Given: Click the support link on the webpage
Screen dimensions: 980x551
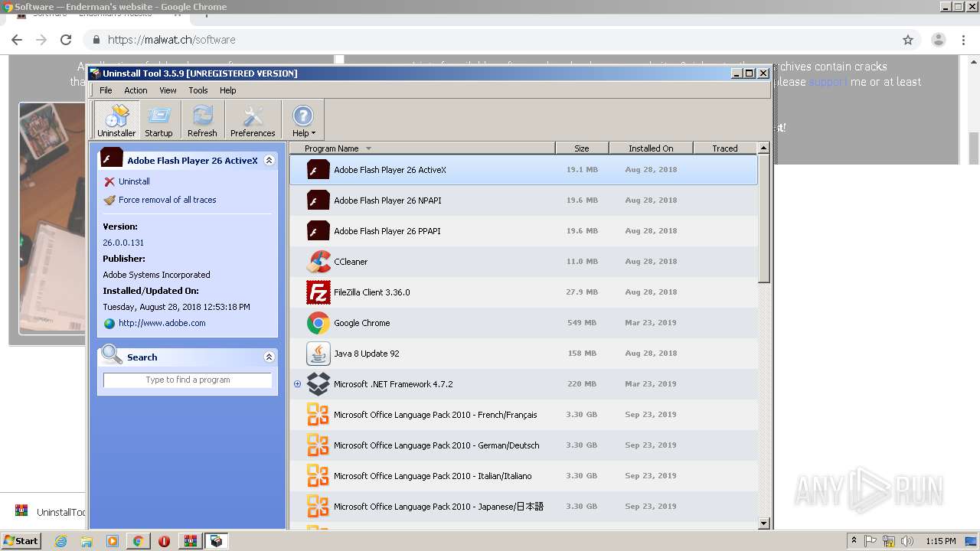Looking at the screenshot, I should (828, 82).
